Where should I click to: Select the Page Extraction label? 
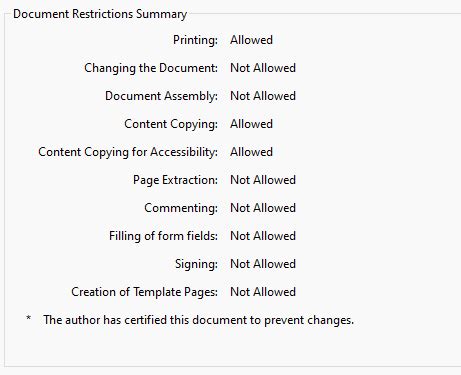click(175, 180)
